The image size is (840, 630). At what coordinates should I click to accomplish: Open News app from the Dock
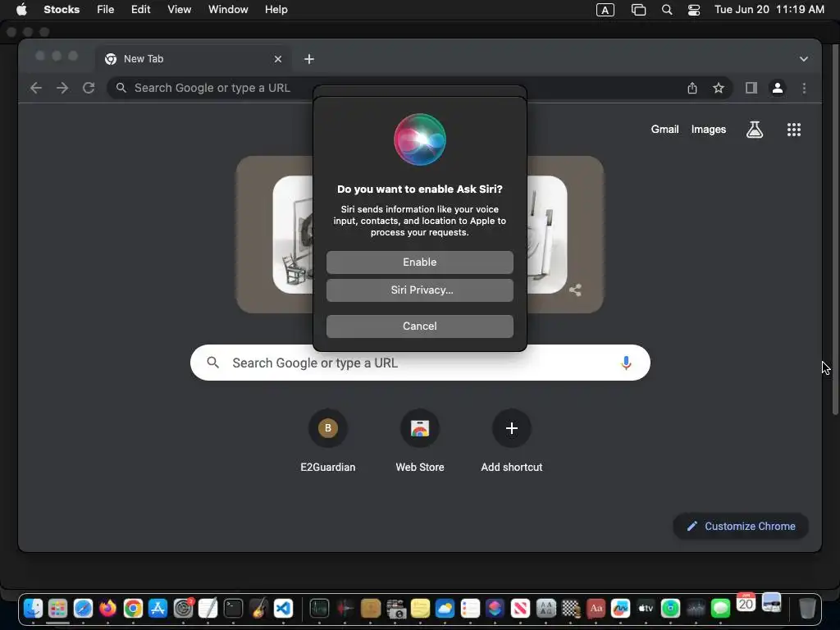[x=520, y=609]
